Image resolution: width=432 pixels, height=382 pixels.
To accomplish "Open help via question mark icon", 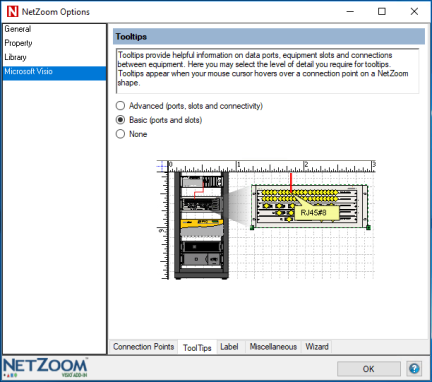I will point(414,369).
